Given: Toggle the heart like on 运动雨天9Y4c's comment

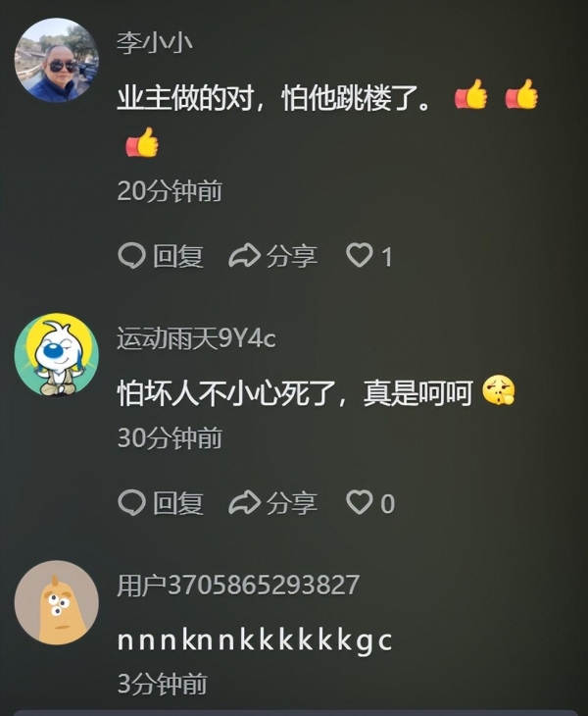Looking at the screenshot, I should click(360, 502).
